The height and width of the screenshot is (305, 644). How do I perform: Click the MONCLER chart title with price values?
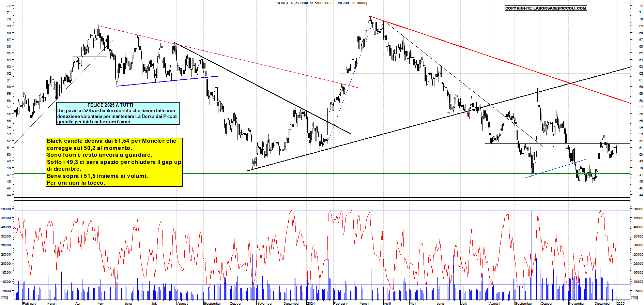click(x=322, y=3)
